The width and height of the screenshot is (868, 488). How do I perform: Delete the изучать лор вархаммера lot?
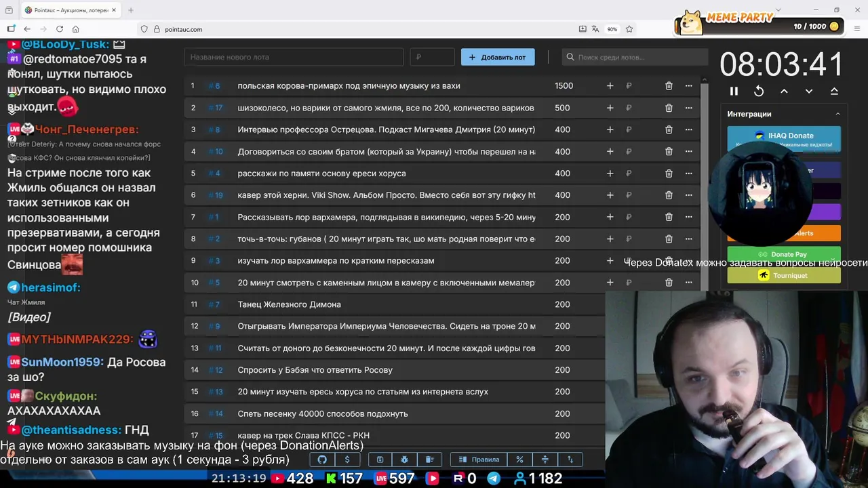coord(669,261)
